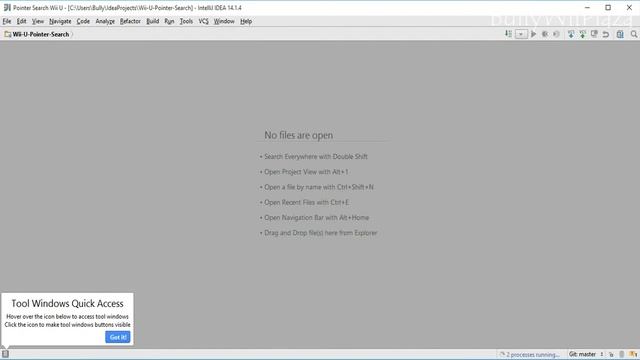Click the Show History VCS icon
640x360 pixels.
point(594,34)
